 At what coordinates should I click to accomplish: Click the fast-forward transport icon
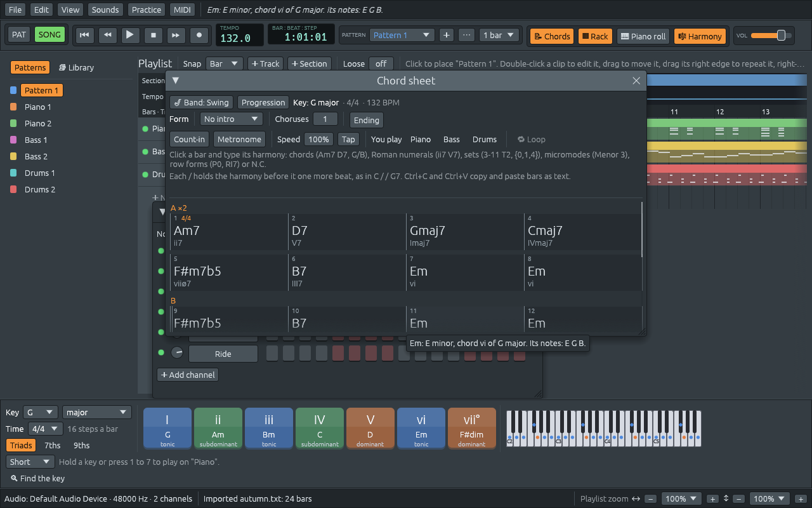[176, 35]
